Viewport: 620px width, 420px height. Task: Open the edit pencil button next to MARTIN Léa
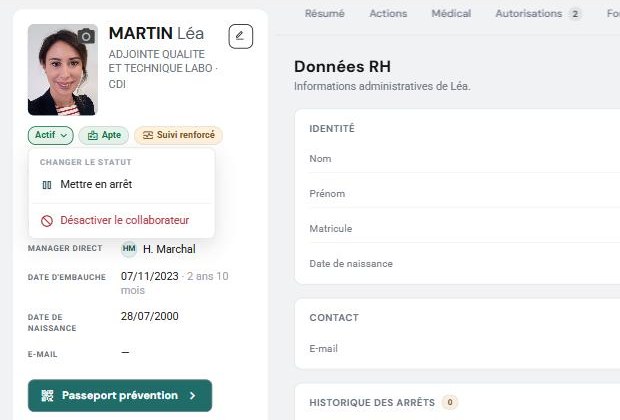click(x=240, y=36)
